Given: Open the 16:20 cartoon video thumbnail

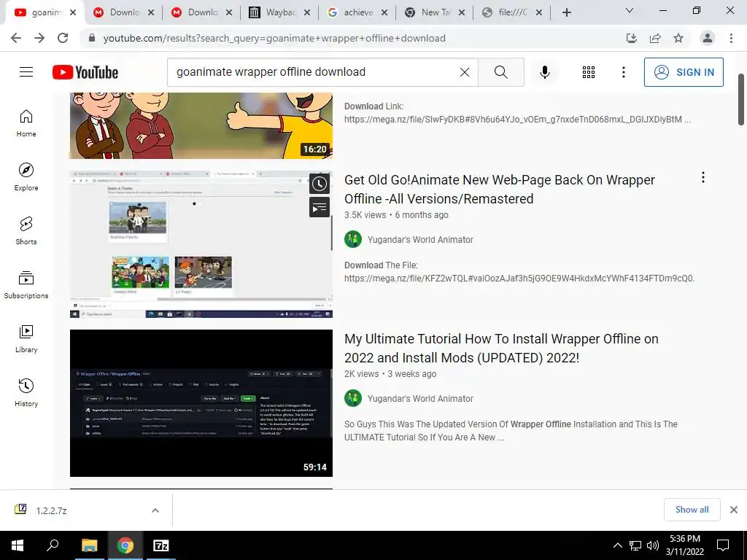Looking at the screenshot, I should [x=201, y=125].
